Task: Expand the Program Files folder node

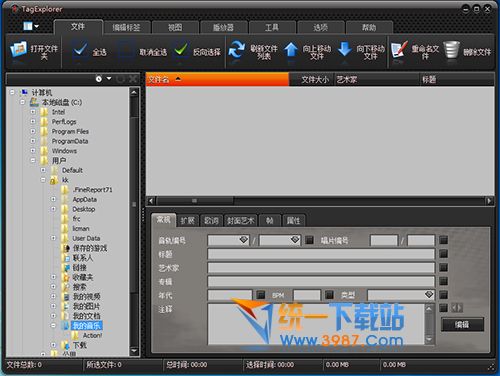Action: pyautogui.click(x=33, y=131)
